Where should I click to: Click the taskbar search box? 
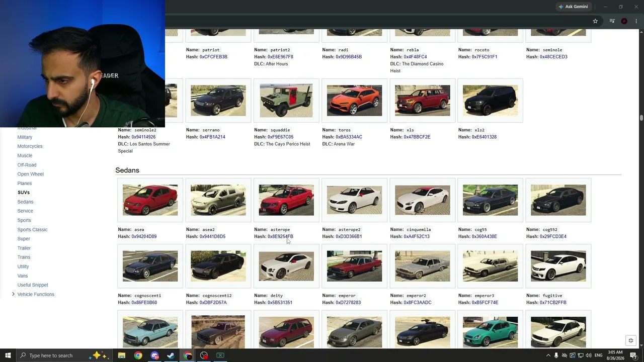click(x=64, y=355)
